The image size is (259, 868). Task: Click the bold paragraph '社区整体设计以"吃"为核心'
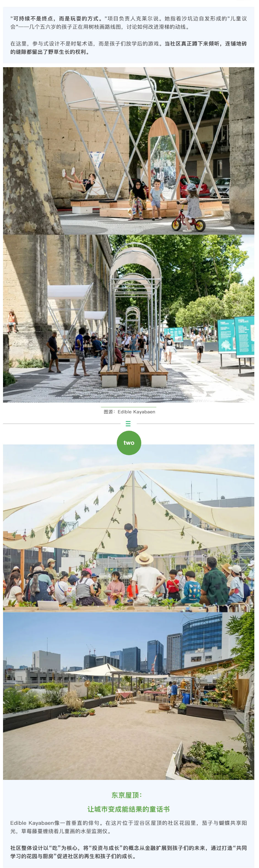point(129,852)
